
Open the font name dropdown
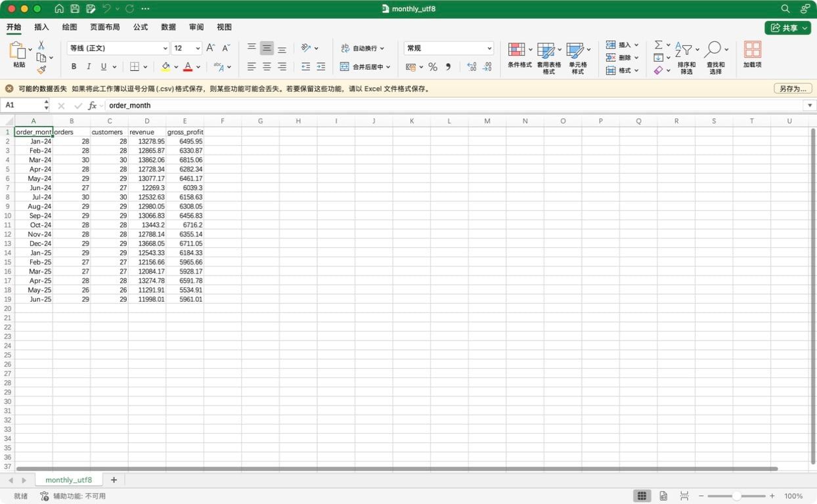[165, 48]
